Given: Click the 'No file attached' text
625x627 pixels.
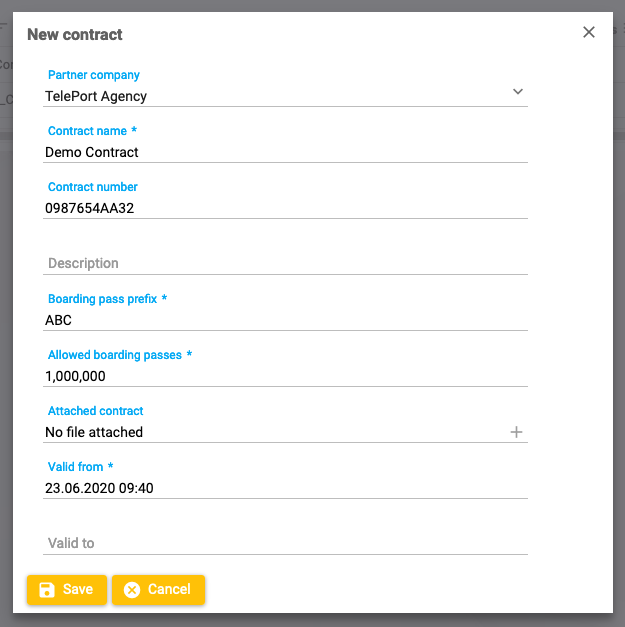Looking at the screenshot, I should (x=94, y=433).
